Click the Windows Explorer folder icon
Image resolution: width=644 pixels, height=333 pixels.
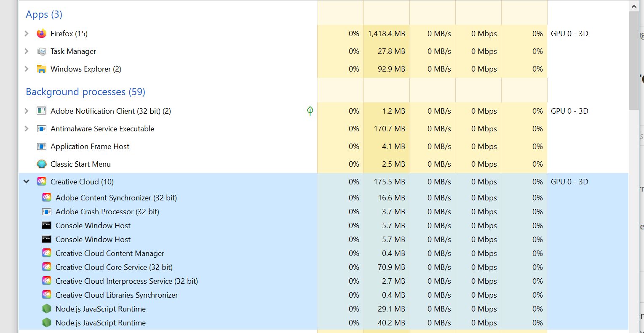tap(42, 69)
